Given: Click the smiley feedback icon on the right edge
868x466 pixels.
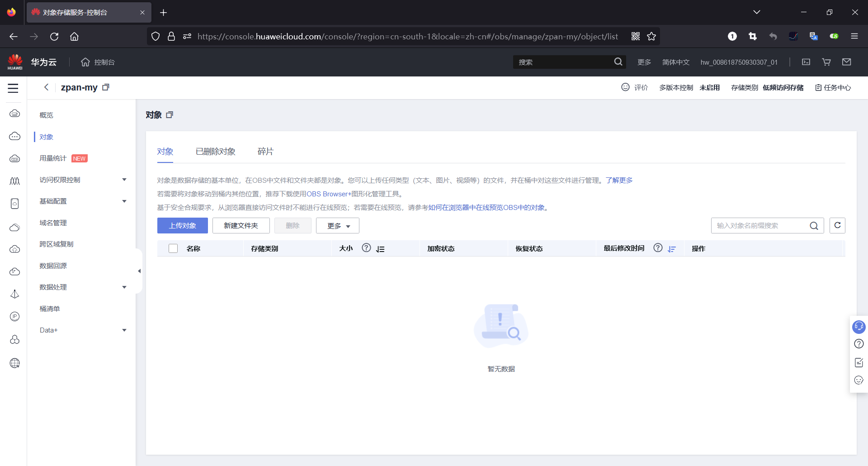Looking at the screenshot, I should click(859, 380).
